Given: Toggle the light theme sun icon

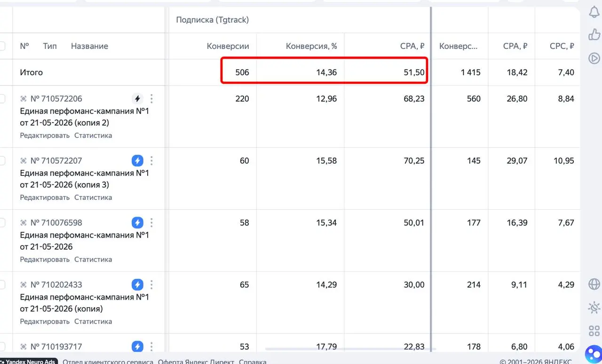Looking at the screenshot, I should coord(594,308).
